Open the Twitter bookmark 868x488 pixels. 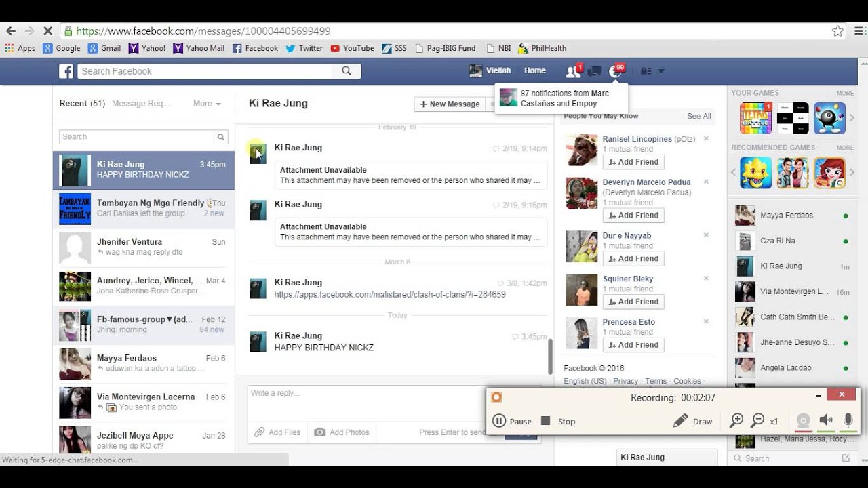(x=304, y=48)
